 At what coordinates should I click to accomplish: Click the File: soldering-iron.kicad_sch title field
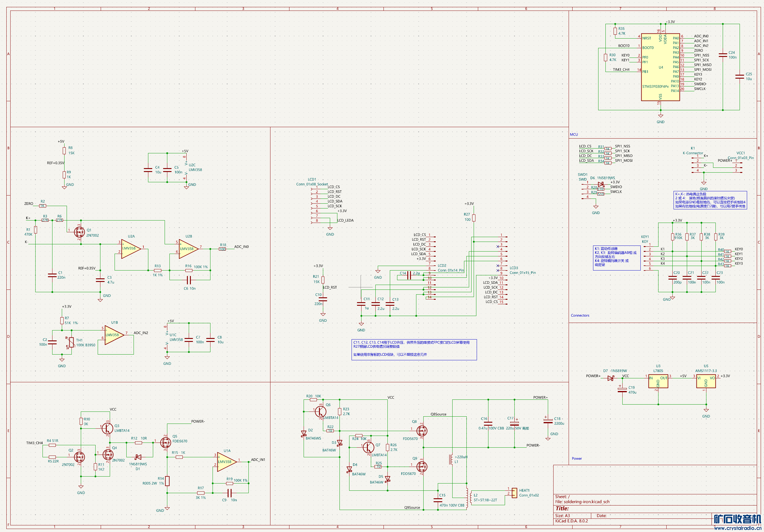tap(582, 502)
